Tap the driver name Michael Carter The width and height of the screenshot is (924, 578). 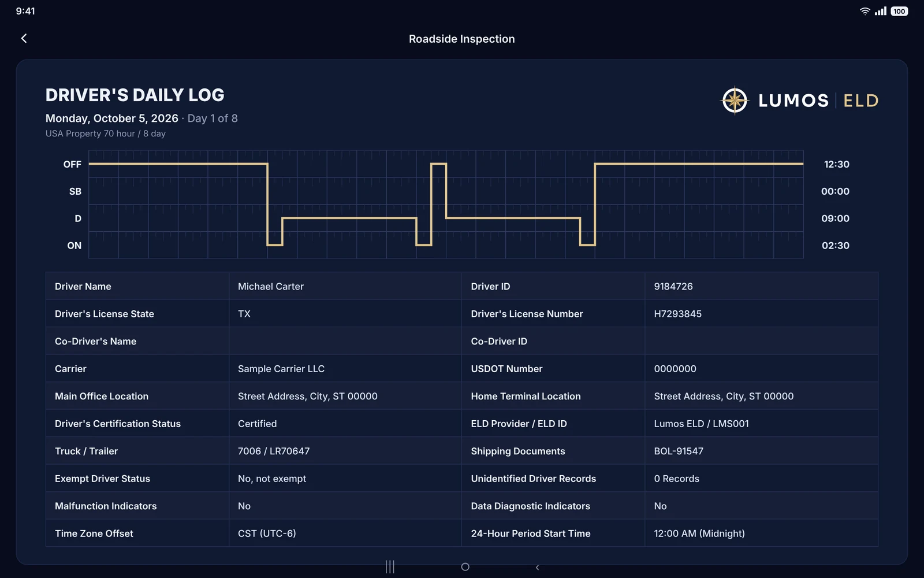[271, 286]
